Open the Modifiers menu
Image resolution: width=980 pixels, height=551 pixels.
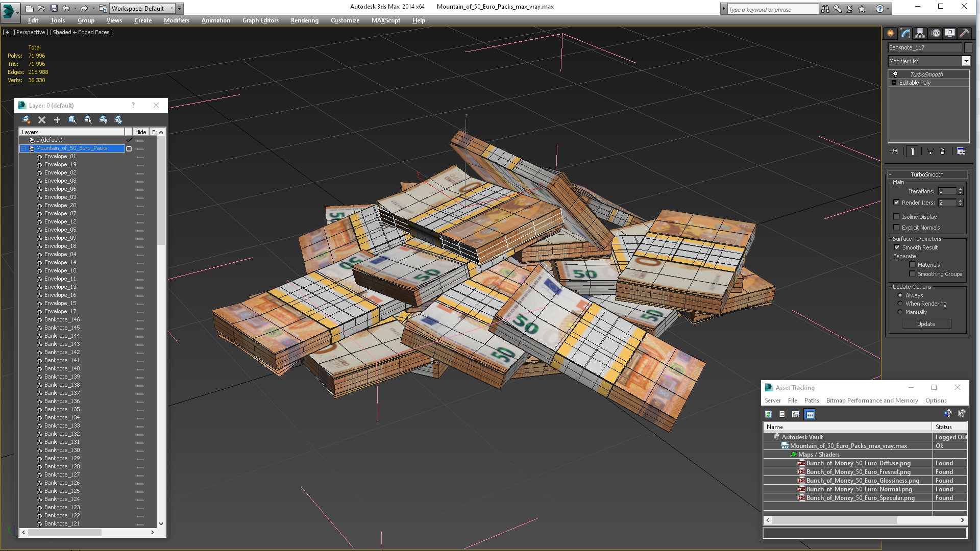pos(177,20)
